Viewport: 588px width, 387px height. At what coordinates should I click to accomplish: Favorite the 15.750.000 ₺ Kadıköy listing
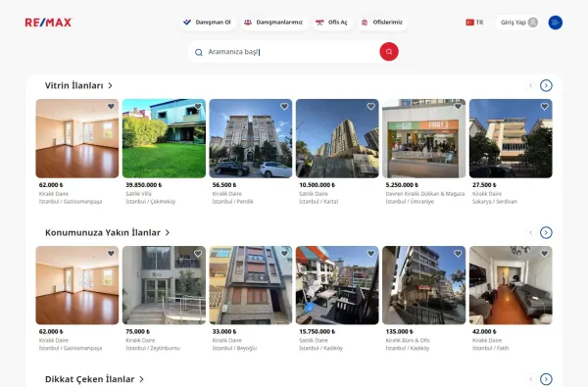pyautogui.click(x=370, y=254)
